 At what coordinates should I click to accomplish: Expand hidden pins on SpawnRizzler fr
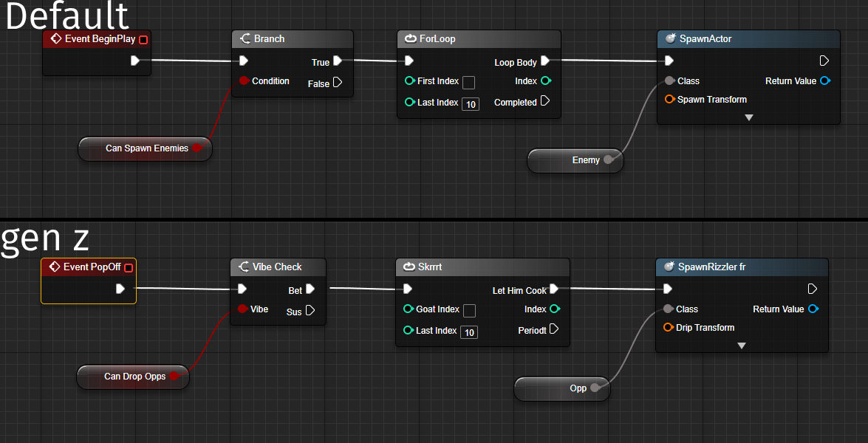point(742,345)
